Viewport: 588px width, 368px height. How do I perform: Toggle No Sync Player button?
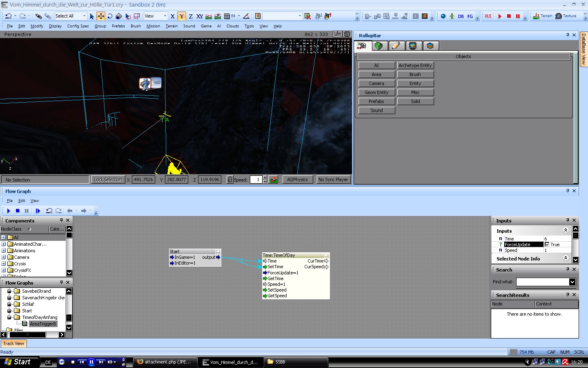[333, 180]
